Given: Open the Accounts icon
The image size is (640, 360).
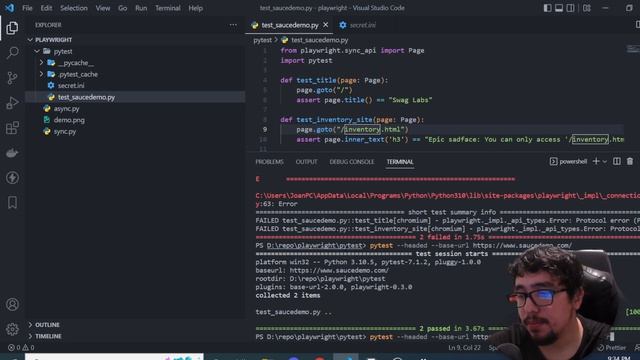Looking at the screenshot, I should coord(12,304).
